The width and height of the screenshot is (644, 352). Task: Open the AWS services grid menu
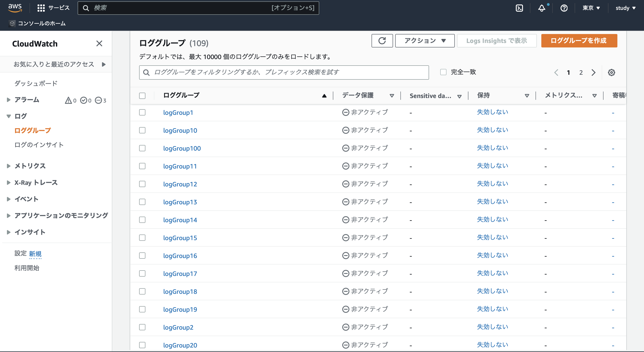click(41, 8)
